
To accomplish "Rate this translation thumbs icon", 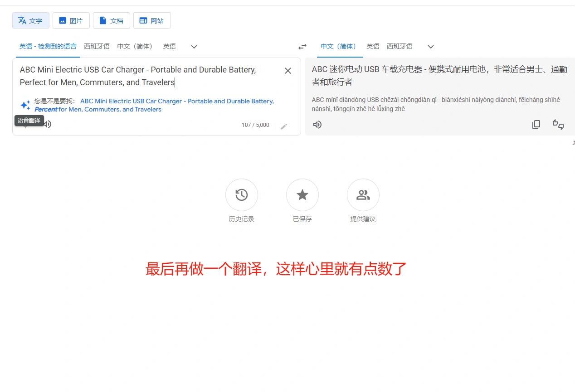I will [x=558, y=125].
